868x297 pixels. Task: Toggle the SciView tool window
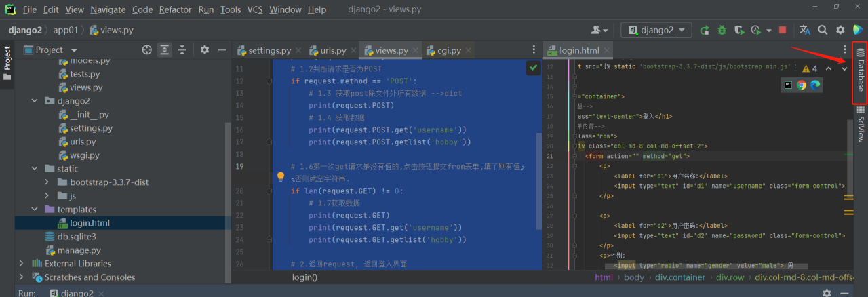point(860,123)
